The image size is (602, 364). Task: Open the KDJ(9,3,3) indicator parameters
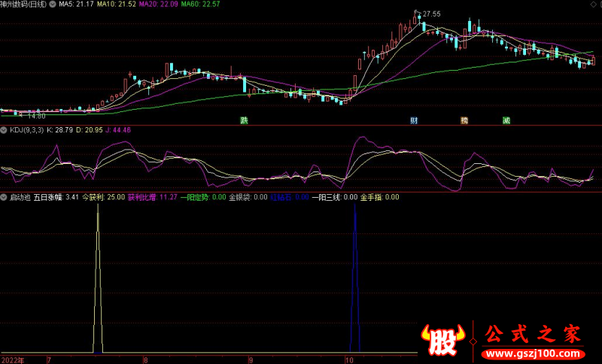click(x=26, y=130)
